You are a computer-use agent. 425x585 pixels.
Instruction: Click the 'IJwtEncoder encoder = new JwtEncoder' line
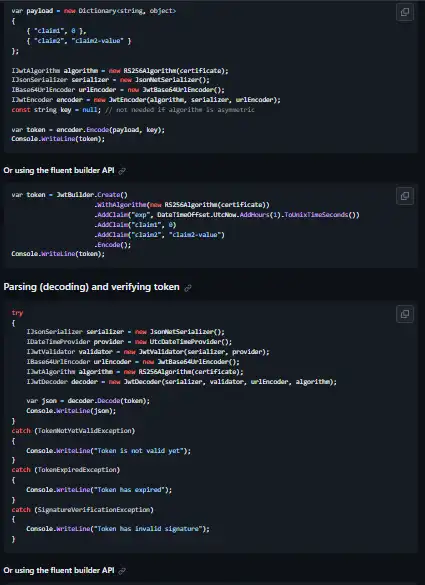pyautogui.click(x=146, y=100)
